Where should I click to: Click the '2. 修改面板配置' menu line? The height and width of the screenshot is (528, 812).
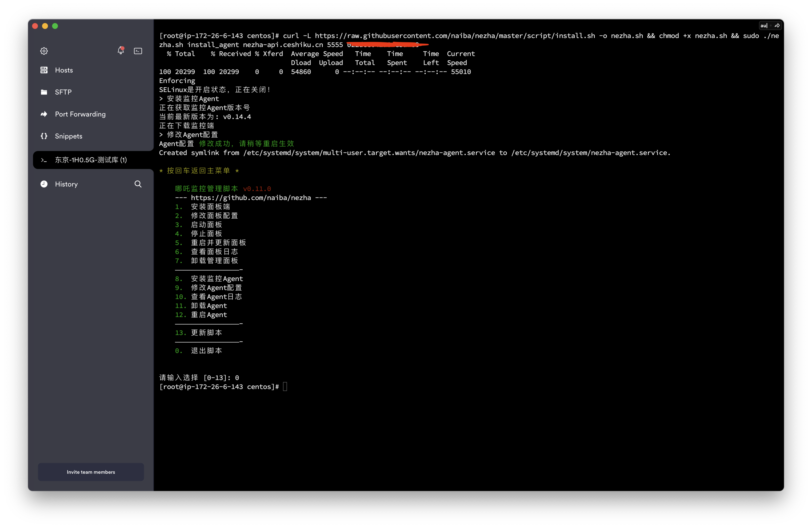tap(206, 216)
